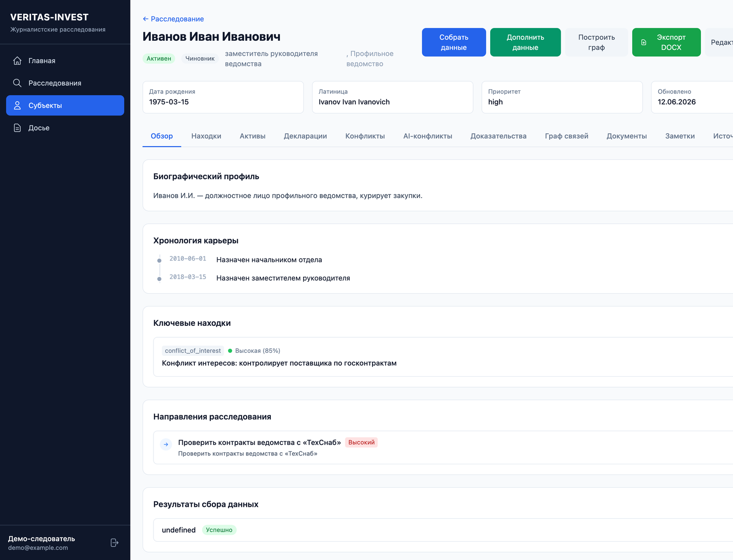The height and width of the screenshot is (560, 733).
Task: Click the green dot next to Высокая (85%)
Action: tap(230, 351)
